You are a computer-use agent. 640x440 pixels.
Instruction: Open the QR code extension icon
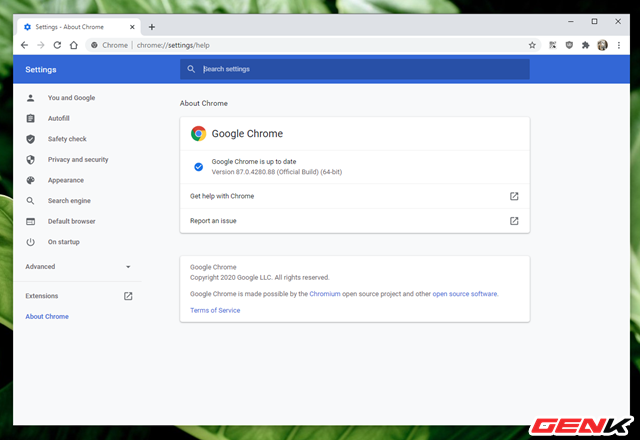point(553,45)
